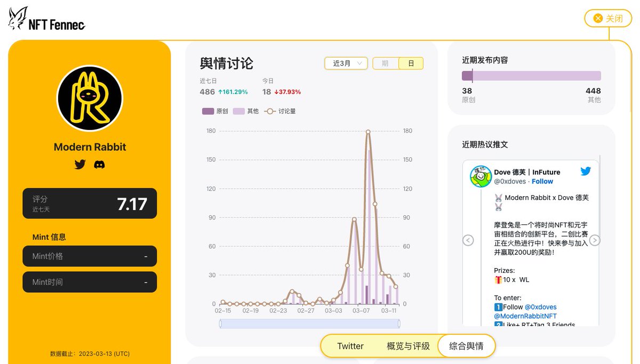This screenshot has height=364, width=640.
Task: Open the 近3月 time range dropdown
Action: [346, 63]
